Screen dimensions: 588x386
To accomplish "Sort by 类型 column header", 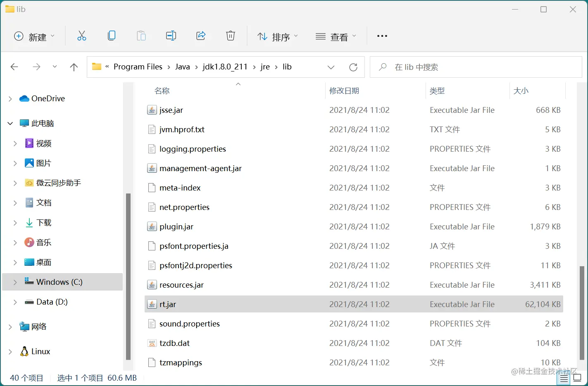I will click(437, 91).
